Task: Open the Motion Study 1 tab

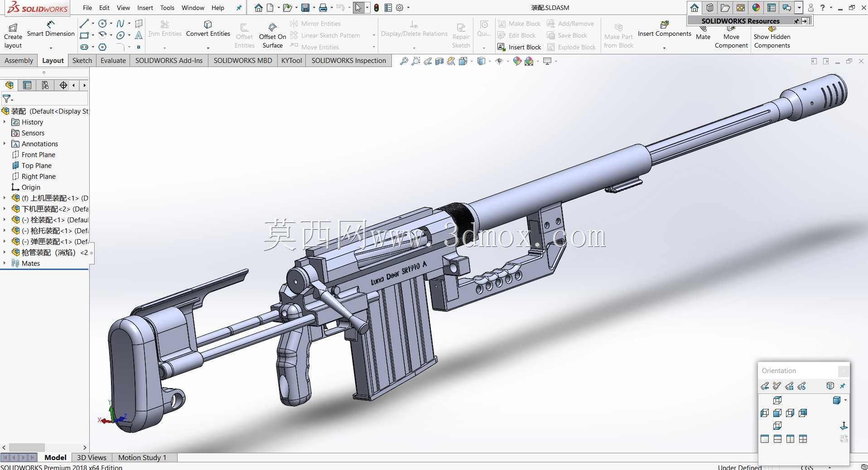Action: 142,458
